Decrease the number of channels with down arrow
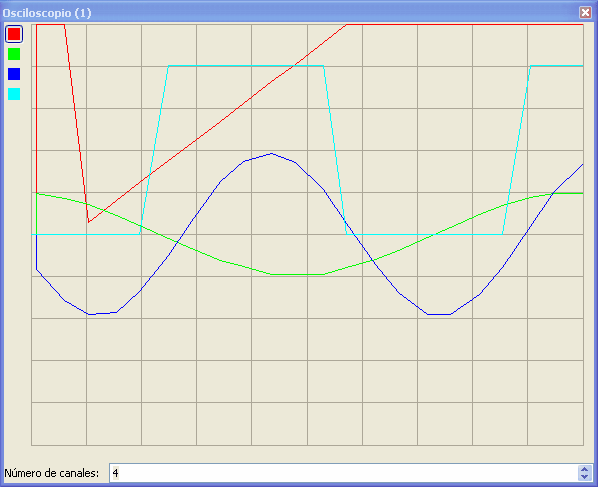The height and width of the screenshot is (487, 598). pyautogui.click(x=585, y=477)
